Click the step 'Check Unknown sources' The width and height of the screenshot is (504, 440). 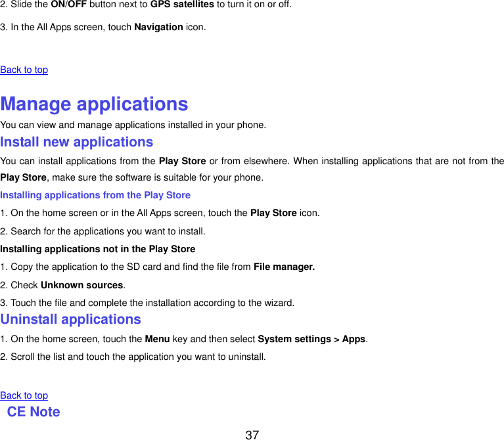pyautogui.click(x=62, y=285)
